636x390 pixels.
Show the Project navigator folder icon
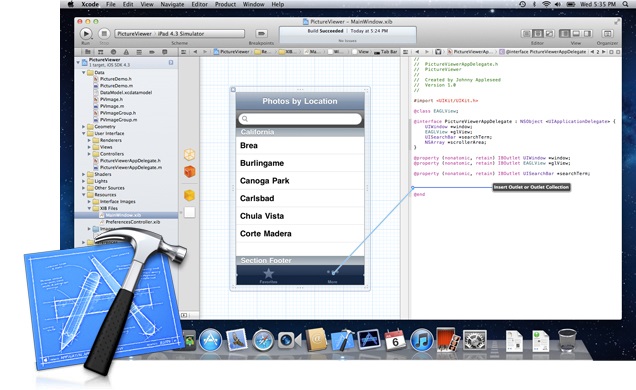(88, 52)
